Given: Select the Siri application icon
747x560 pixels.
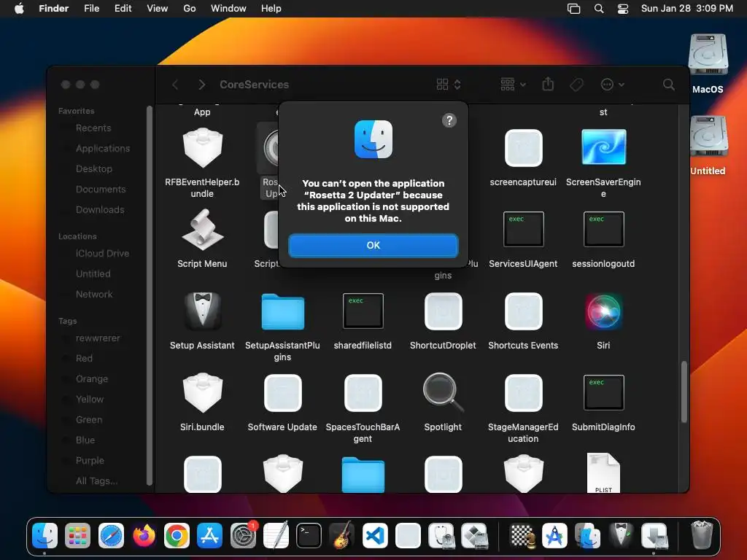Looking at the screenshot, I should (x=603, y=311).
